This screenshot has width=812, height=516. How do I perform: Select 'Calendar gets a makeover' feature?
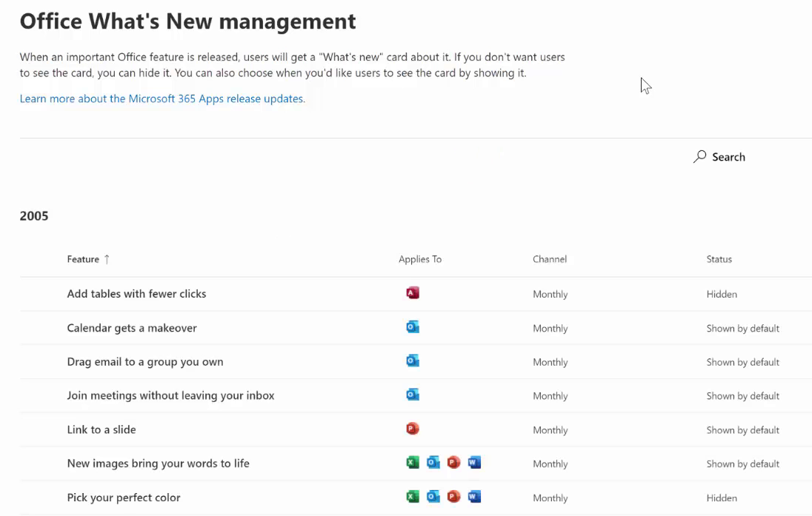132,328
